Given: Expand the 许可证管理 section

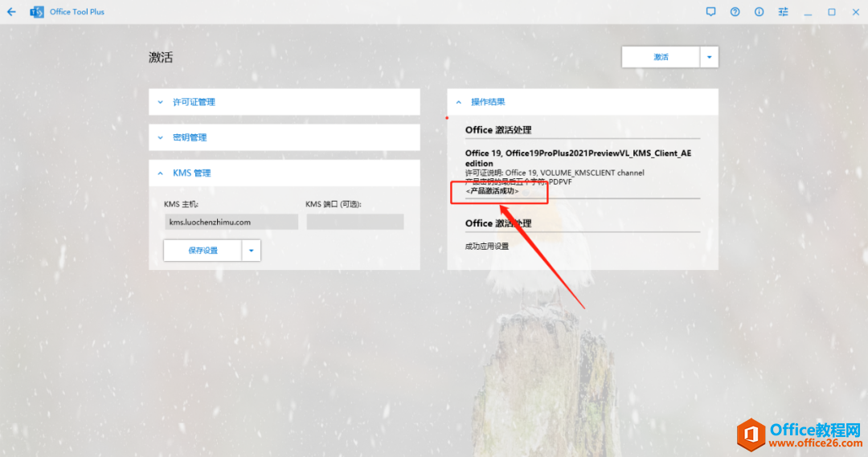Looking at the screenshot, I should [x=284, y=102].
